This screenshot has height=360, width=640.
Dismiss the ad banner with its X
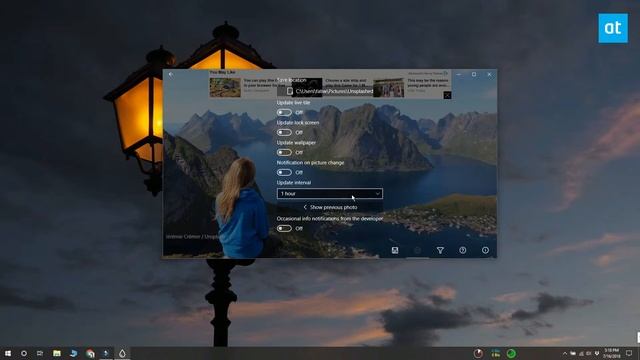pos(447,95)
